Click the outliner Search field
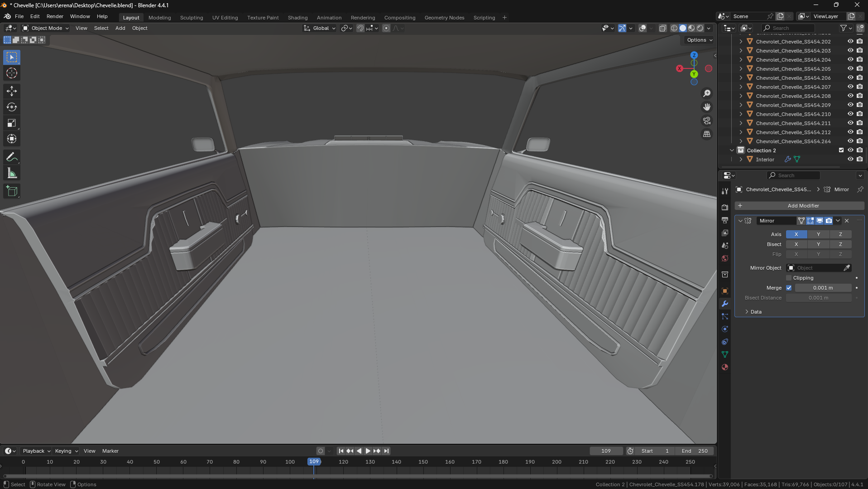 pyautogui.click(x=787, y=28)
